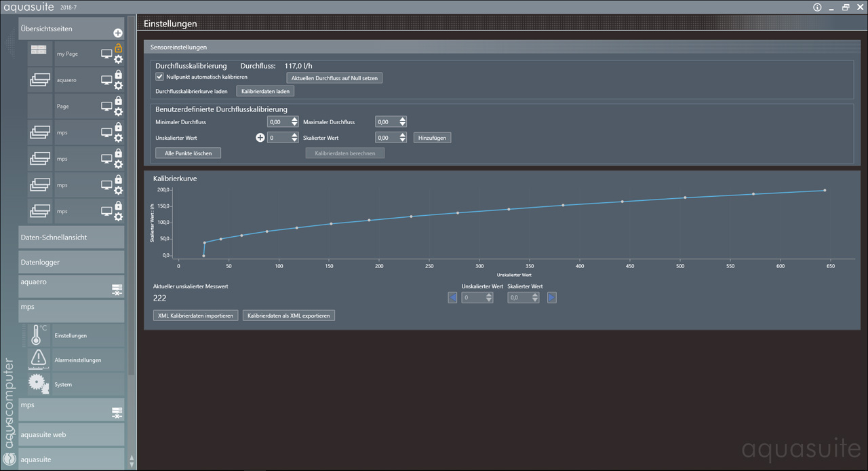The height and width of the screenshot is (471, 868).
Task: Toggle the orange lock on my Page
Action: 118,48
